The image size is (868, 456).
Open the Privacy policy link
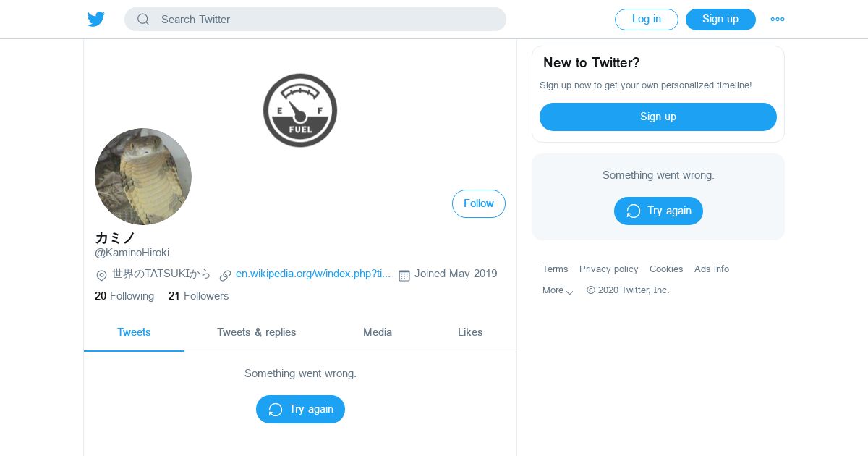[608, 269]
